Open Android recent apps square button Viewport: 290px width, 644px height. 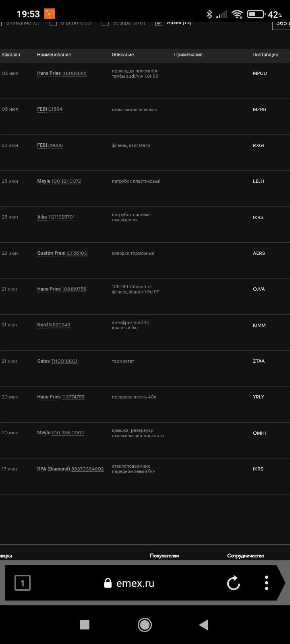(85, 625)
